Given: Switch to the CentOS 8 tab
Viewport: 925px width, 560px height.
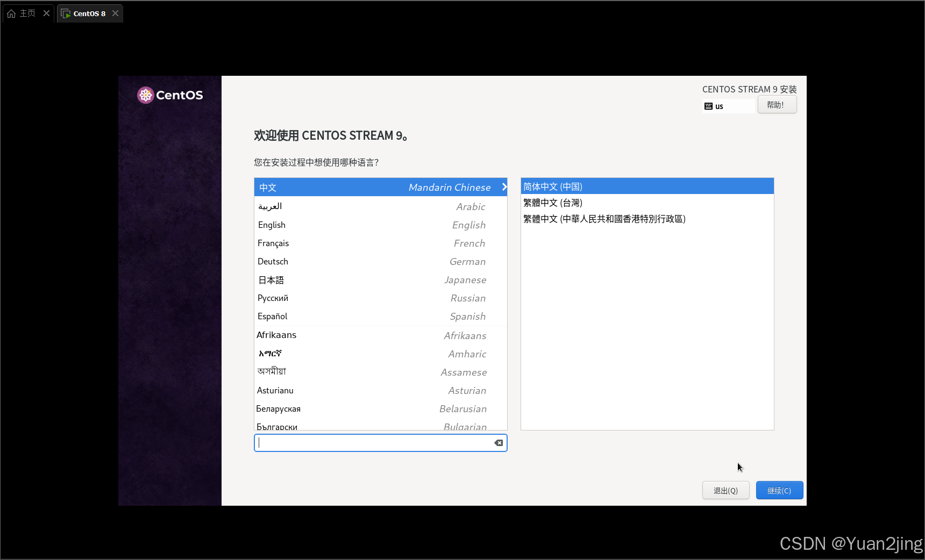Looking at the screenshot, I should point(90,13).
